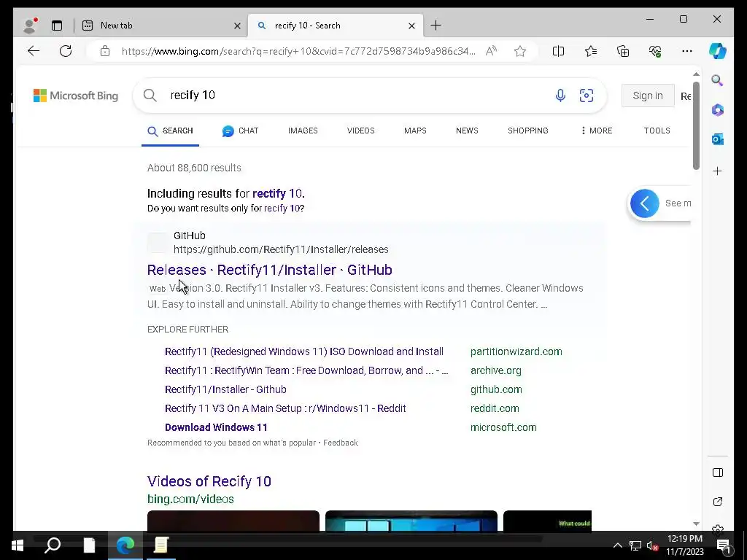
Task: Open taskbar search magnifier
Action: [x=53, y=545]
